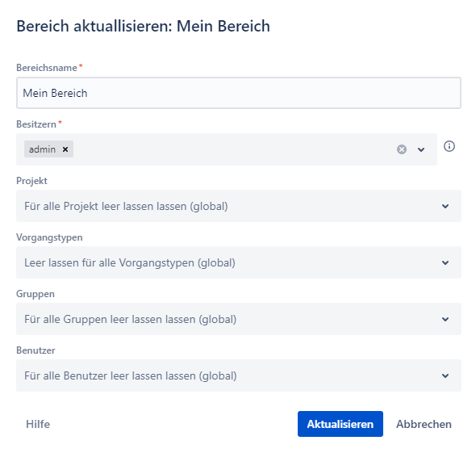Click the Besitzern field label
Viewport: 476px width, 453px height.
pyautogui.click(x=36, y=124)
